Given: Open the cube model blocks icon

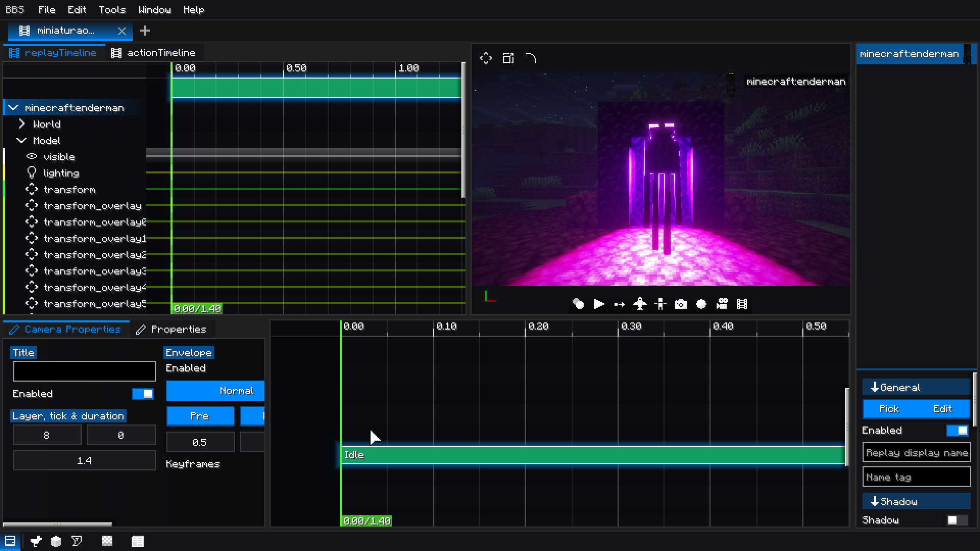Looking at the screenshot, I should coord(56,541).
